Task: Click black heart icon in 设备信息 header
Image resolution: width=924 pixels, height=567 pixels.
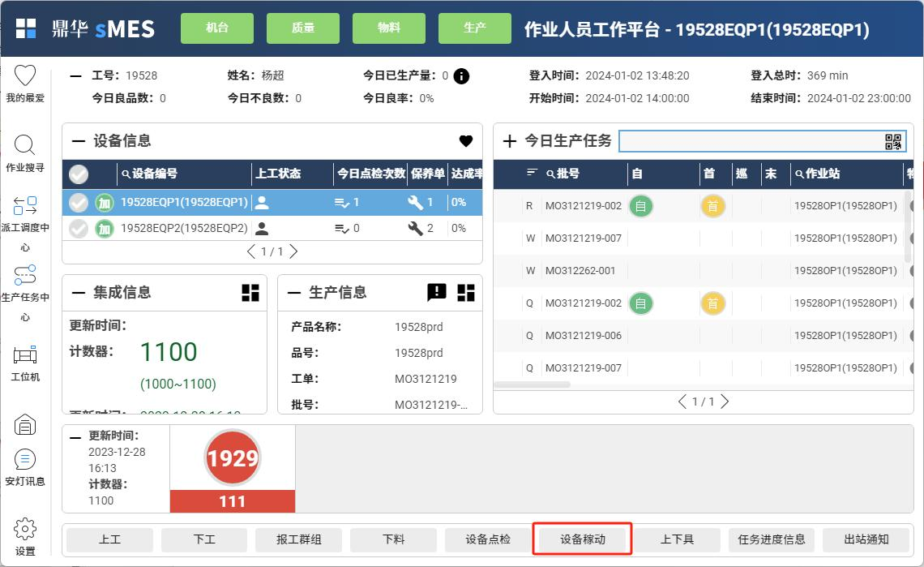Action: coord(466,140)
